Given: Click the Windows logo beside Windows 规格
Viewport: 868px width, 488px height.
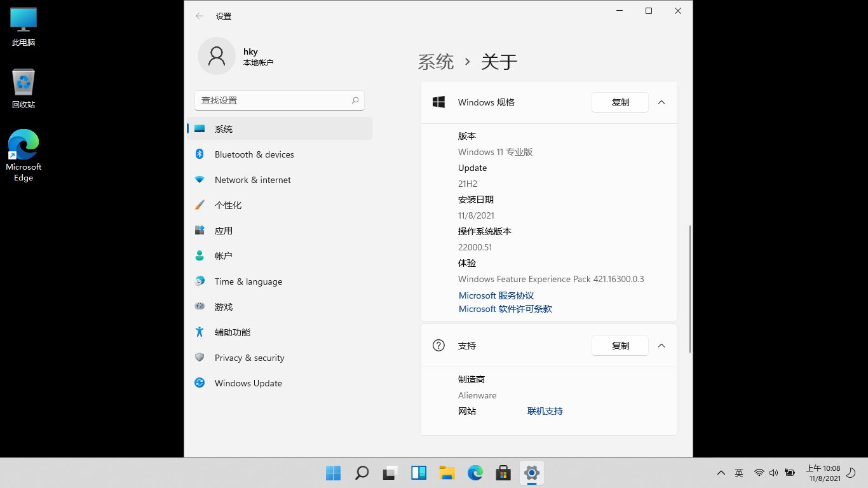Looking at the screenshot, I should (438, 102).
